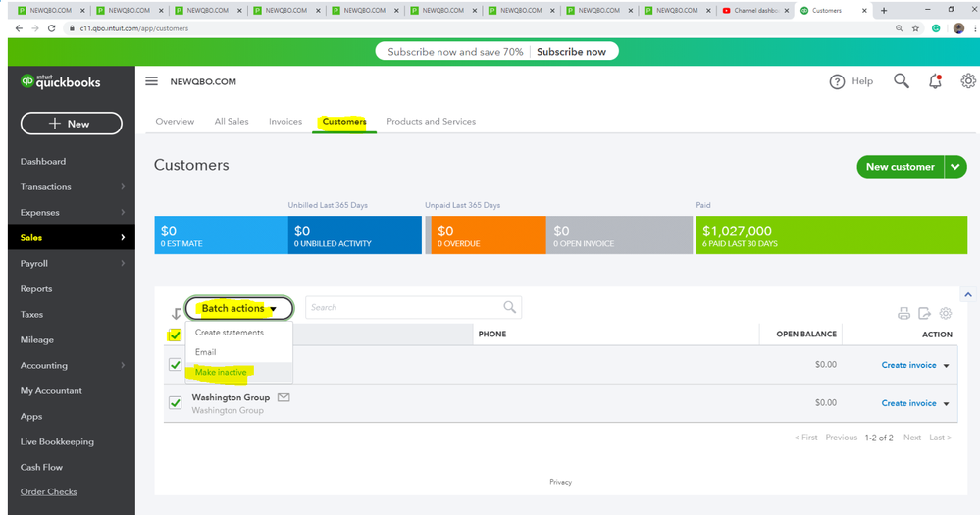
Task: Open Cash Flow in the sidebar
Action: [x=41, y=468]
